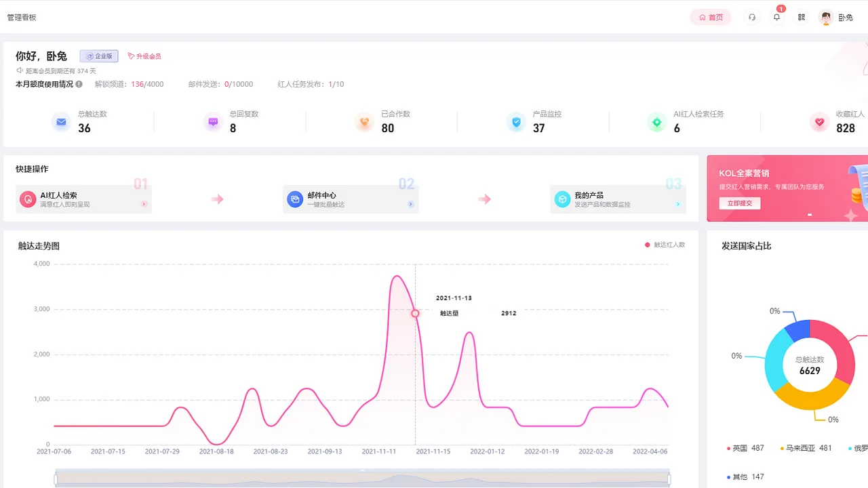Open the 卧兔 user account menu
The height and width of the screenshot is (488, 868).
tap(836, 18)
